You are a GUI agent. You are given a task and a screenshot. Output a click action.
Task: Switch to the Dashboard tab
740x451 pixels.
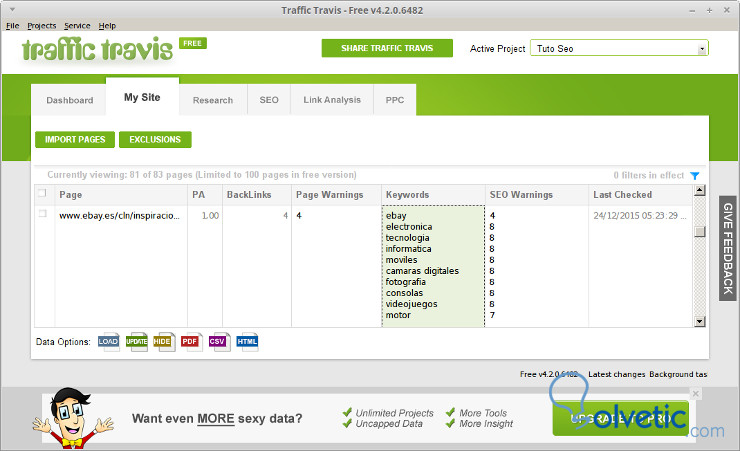click(x=69, y=100)
